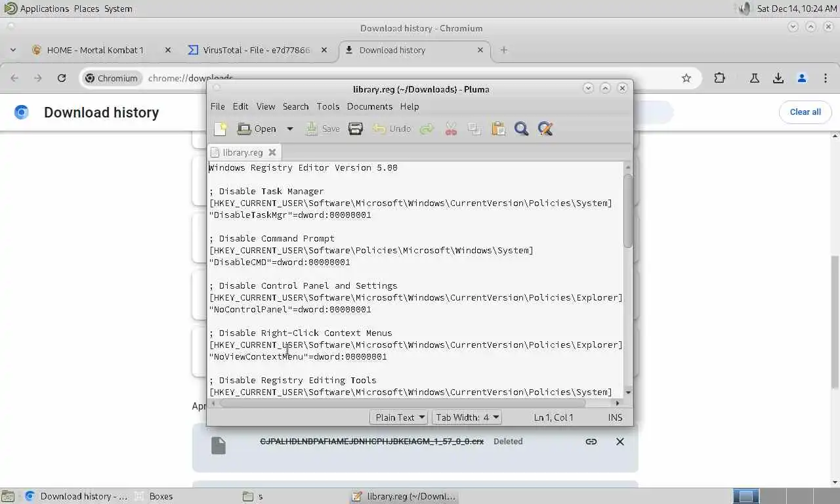Open the Search menu in Pluma
Viewport: 840px width, 504px height.
click(295, 106)
